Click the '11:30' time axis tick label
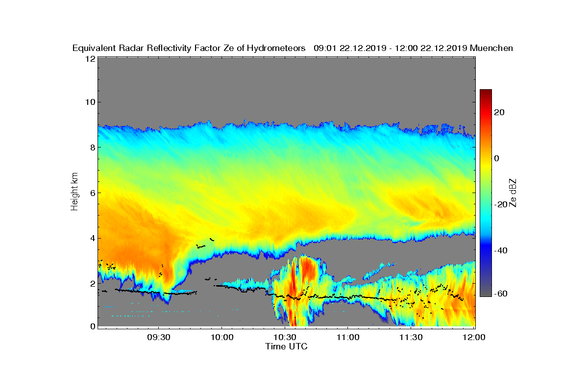Screen dimensions: 588x392 click(411, 338)
